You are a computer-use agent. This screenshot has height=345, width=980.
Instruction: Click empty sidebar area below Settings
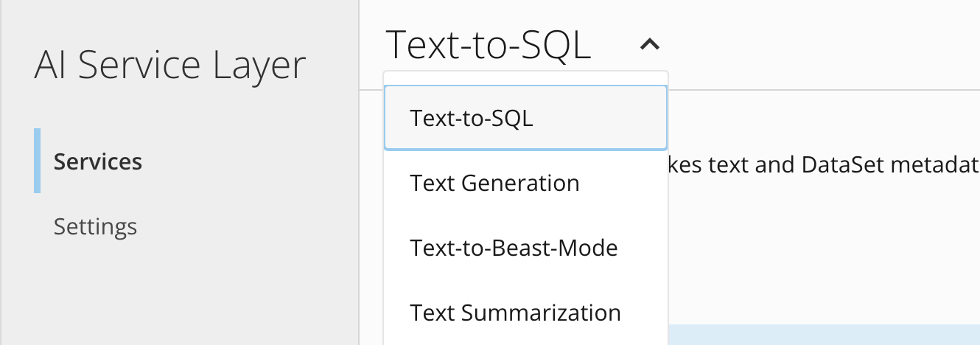pos(177,295)
